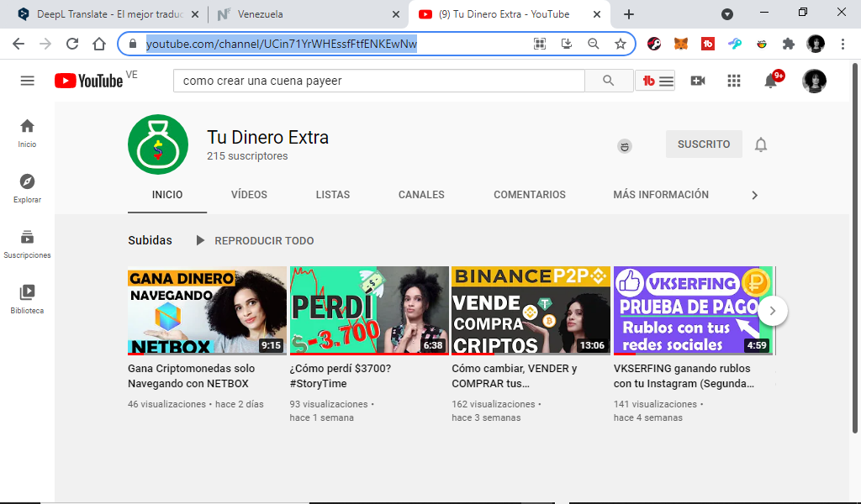861x504 pixels.
Task: Click the search magnifier button
Action: point(609,81)
